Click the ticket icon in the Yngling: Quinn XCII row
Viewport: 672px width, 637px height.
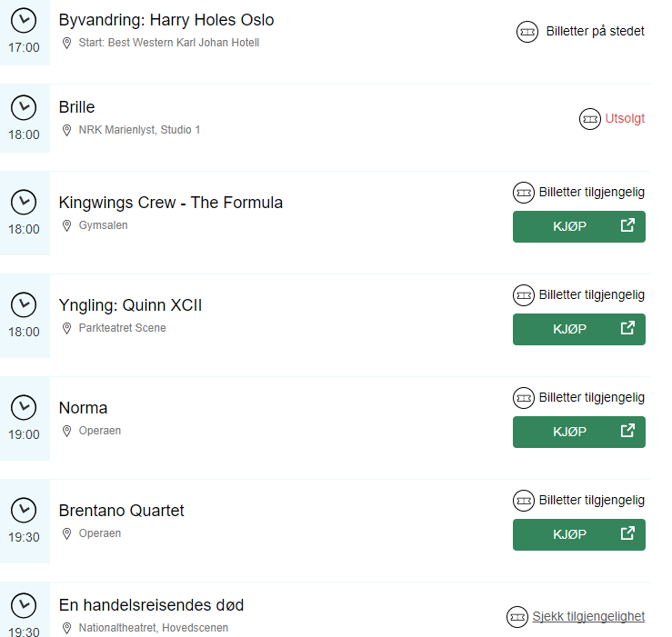tap(524, 295)
